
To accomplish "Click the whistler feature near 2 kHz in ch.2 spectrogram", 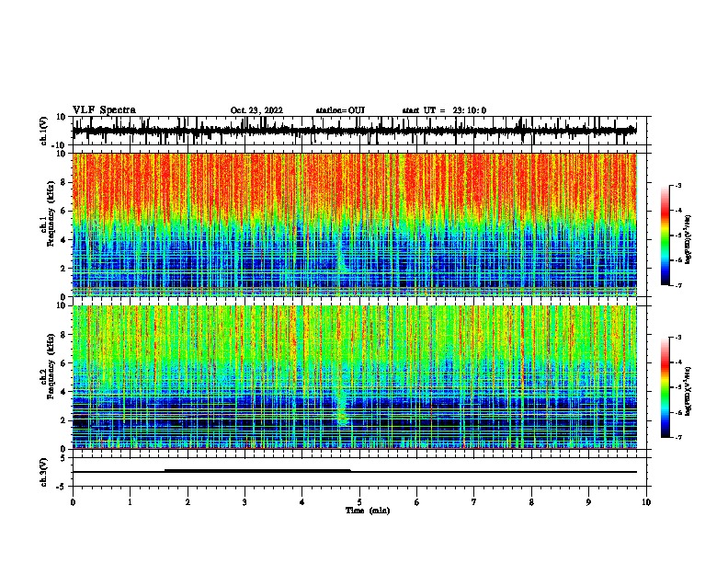I will click(342, 411).
